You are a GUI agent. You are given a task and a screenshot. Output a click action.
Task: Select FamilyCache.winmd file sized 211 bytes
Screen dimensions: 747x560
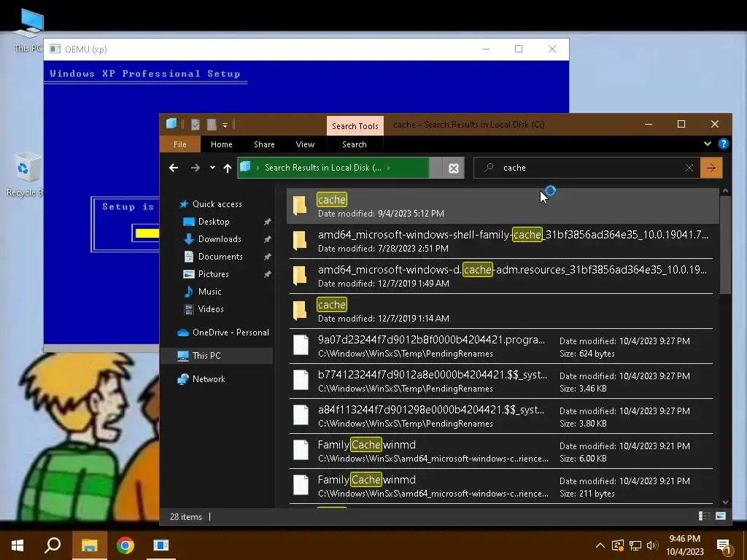[501, 486]
